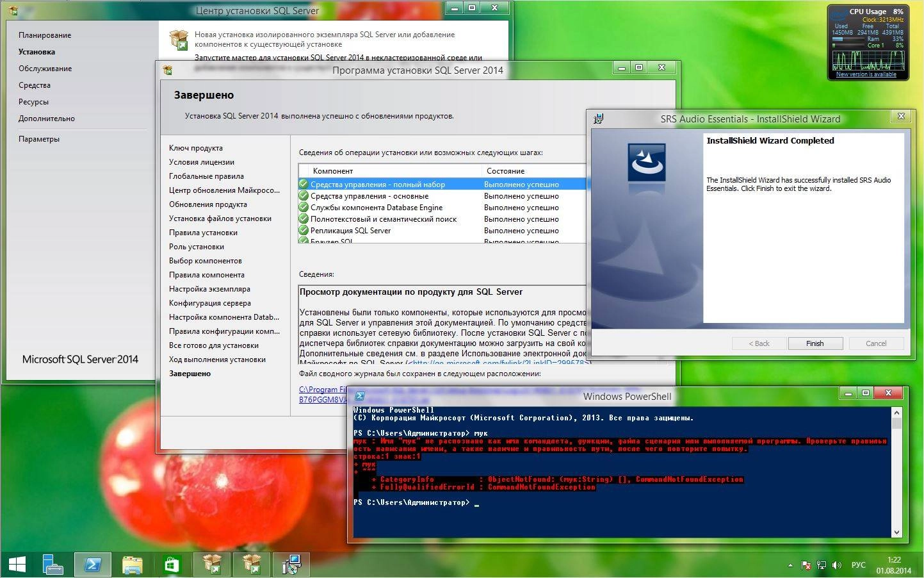Open Средства section
924x578 pixels.
pyautogui.click(x=35, y=85)
